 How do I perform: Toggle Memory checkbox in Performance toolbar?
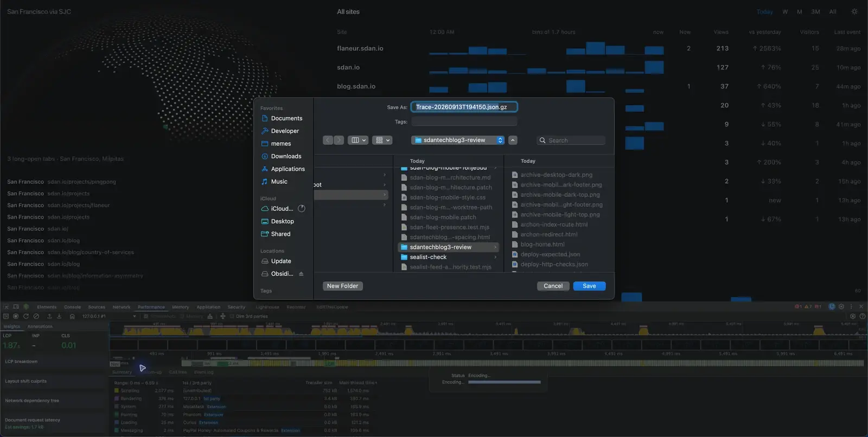(182, 316)
